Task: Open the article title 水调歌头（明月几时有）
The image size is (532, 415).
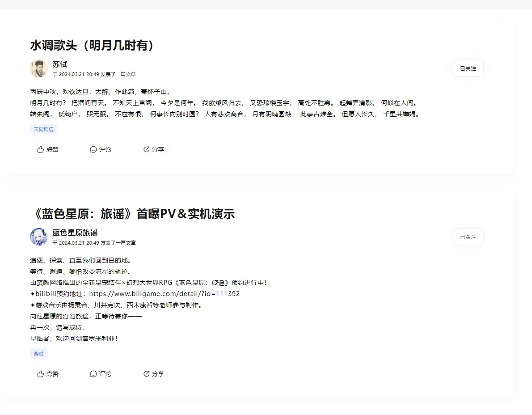Action: point(92,45)
